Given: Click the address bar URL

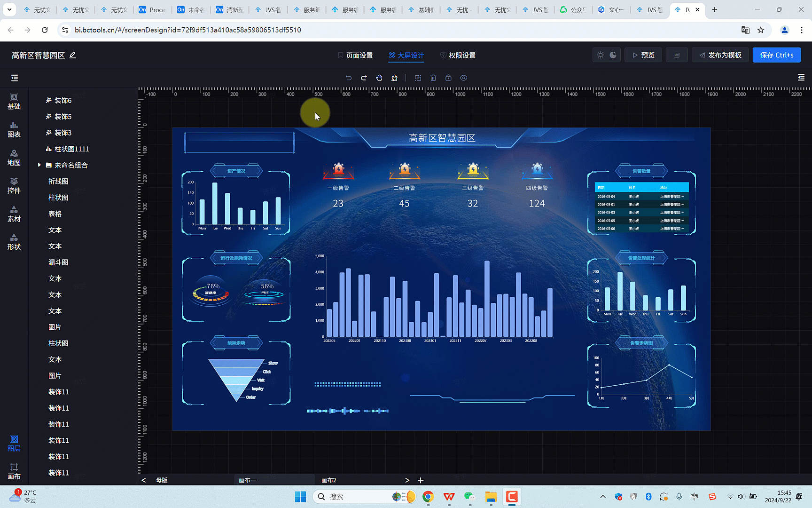Looking at the screenshot, I should [x=188, y=30].
